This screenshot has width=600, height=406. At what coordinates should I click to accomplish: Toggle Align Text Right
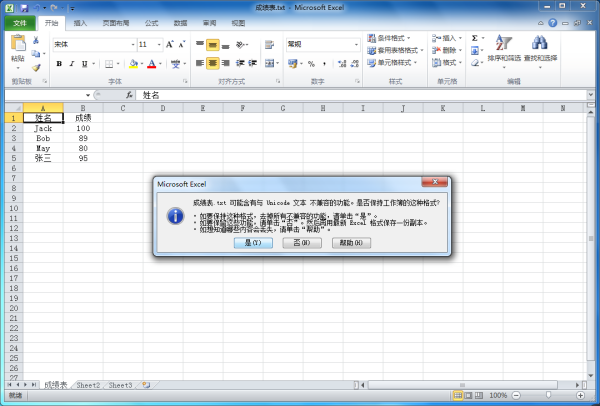click(x=225, y=63)
